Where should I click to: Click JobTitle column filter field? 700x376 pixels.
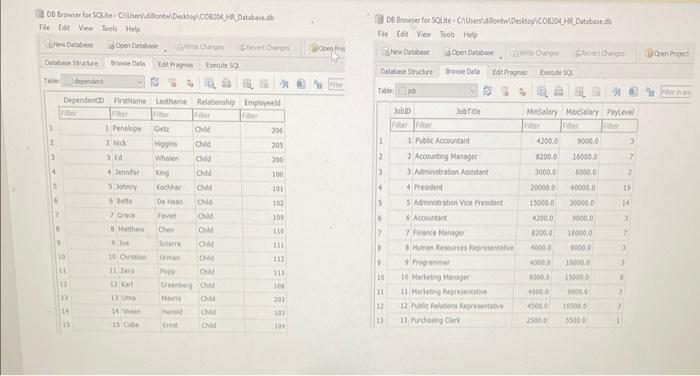click(468, 125)
